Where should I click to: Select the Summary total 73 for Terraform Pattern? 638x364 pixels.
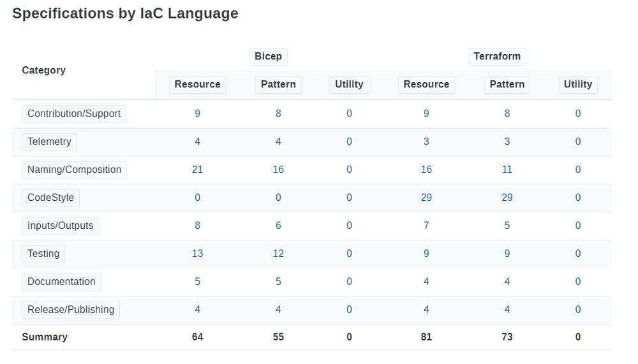click(x=507, y=338)
